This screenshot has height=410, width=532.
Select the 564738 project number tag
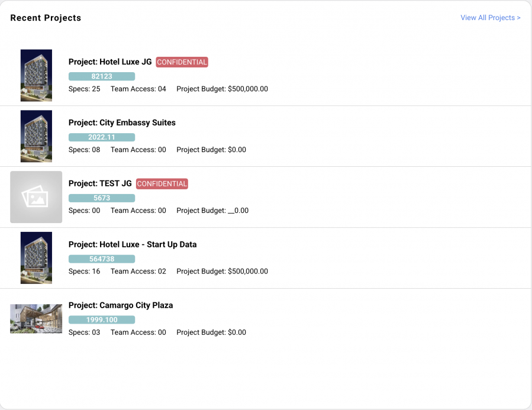102,259
